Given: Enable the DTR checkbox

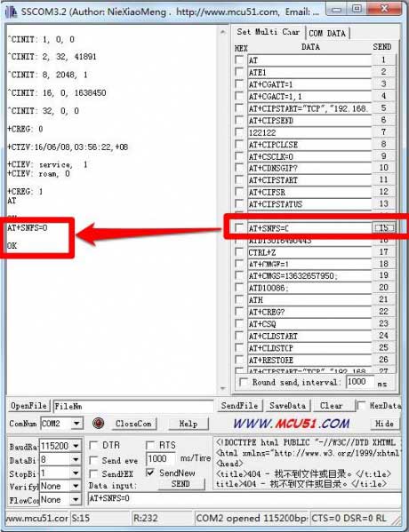Looking at the screenshot, I should [93, 445].
